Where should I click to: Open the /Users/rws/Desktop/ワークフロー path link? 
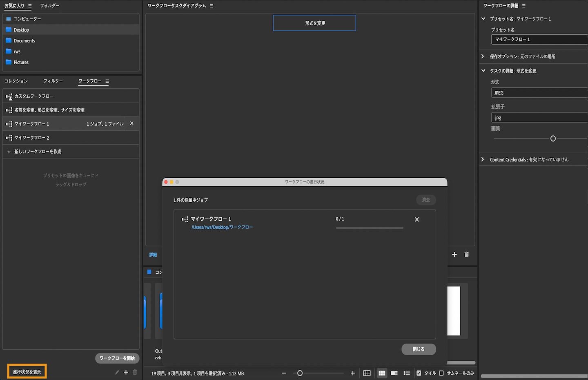[x=222, y=227]
